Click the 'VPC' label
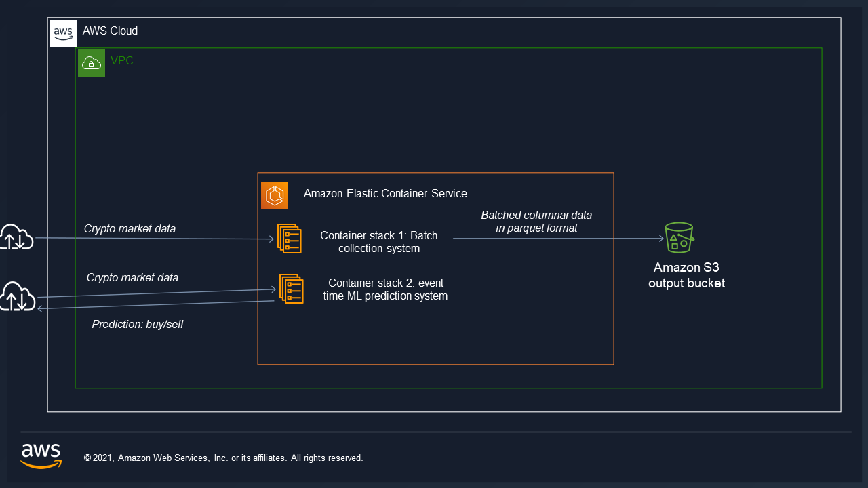The image size is (868, 488). [122, 61]
